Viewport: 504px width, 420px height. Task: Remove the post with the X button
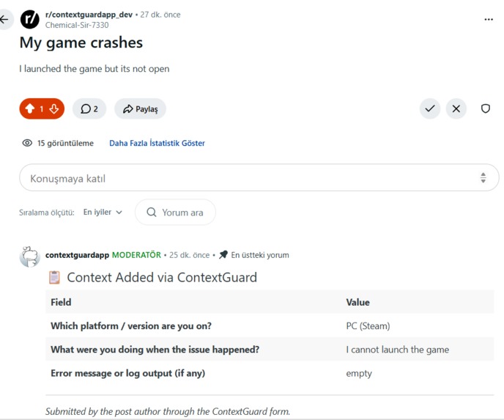coord(456,108)
